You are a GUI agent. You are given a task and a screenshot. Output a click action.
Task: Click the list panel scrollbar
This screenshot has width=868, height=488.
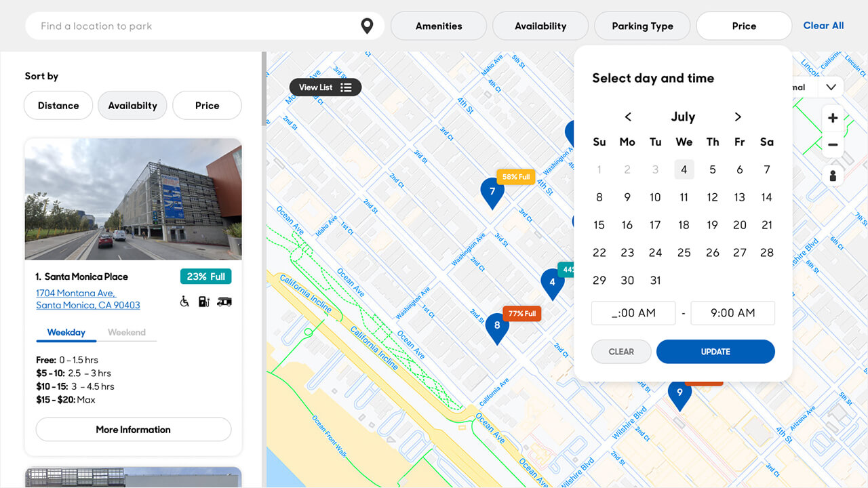click(x=264, y=89)
